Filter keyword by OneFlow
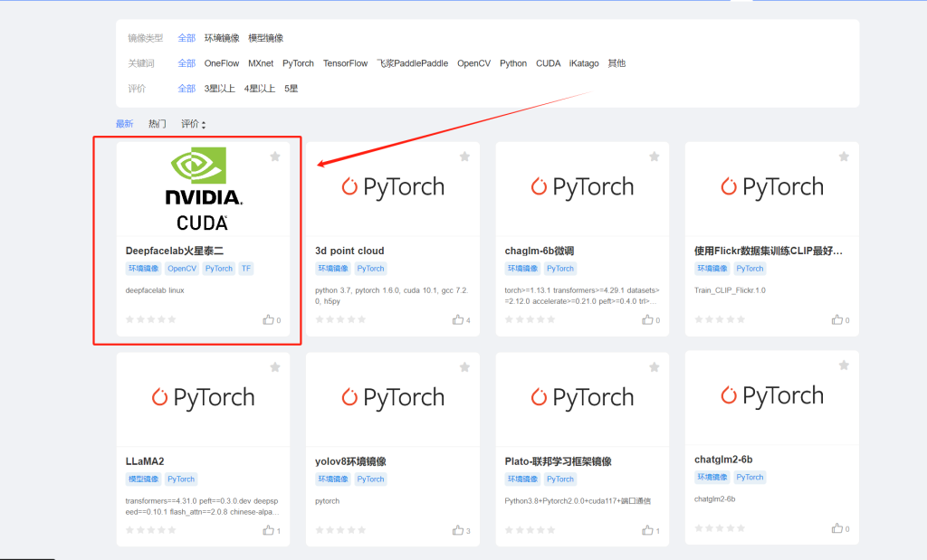The width and height of the screenshot is (927, 560). (222, 63)
